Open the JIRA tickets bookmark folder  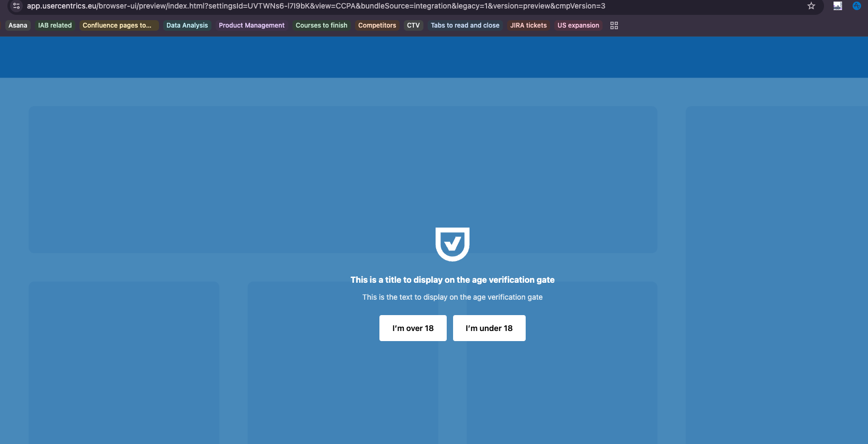pyautogui.click(x=528, y=25)
